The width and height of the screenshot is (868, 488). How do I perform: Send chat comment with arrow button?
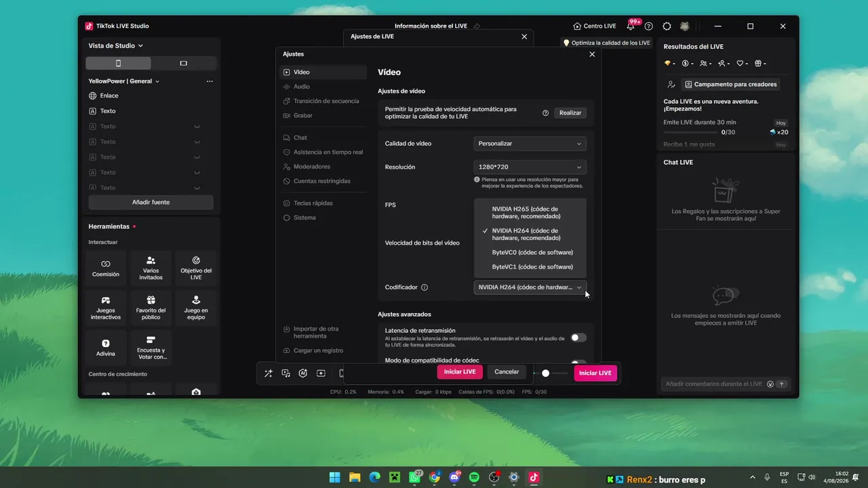tap(782, 384)
